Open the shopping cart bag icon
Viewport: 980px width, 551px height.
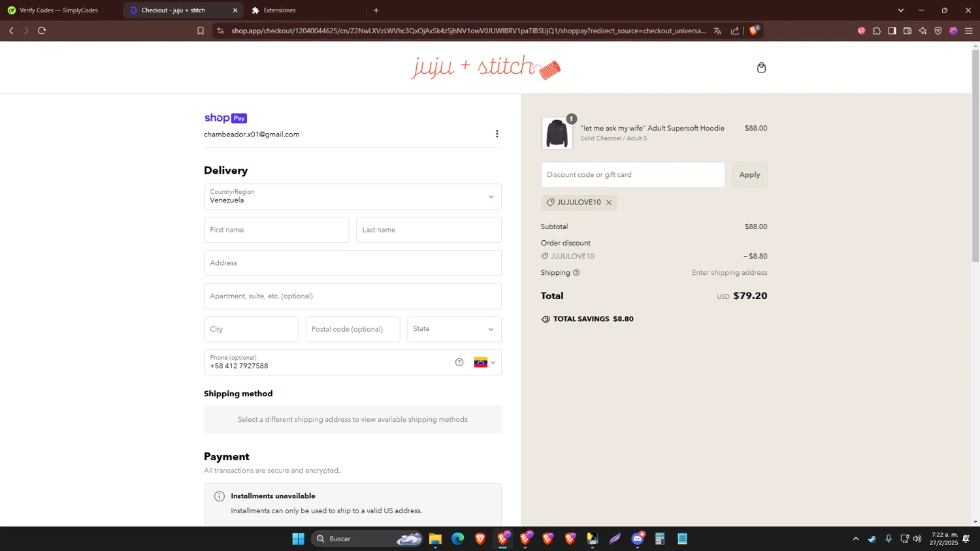click(761, 67)
